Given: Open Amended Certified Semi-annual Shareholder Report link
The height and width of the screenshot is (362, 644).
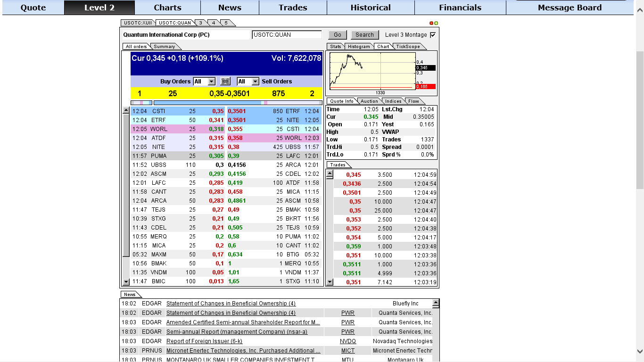Looking at the screenshot, I should point(243,322).
